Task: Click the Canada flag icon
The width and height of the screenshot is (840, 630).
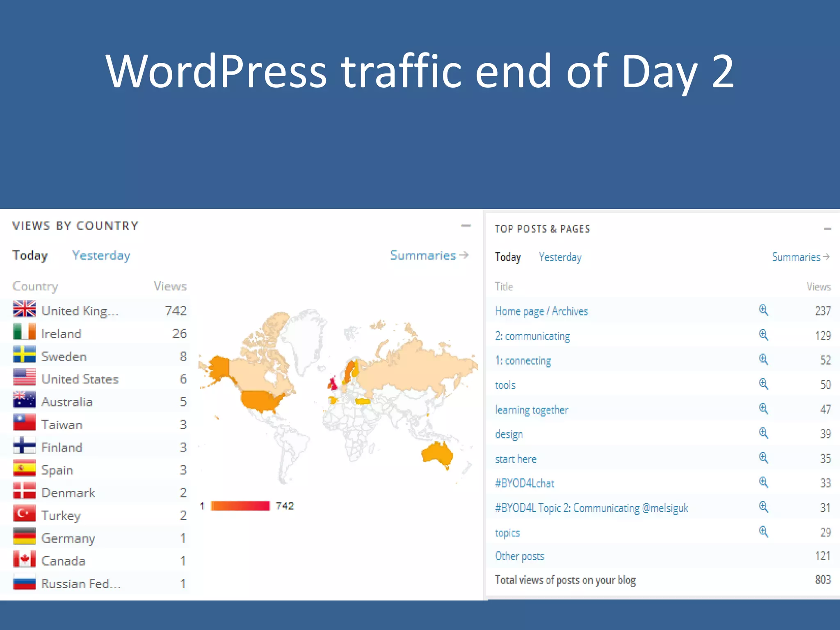Action: (25, 559)
